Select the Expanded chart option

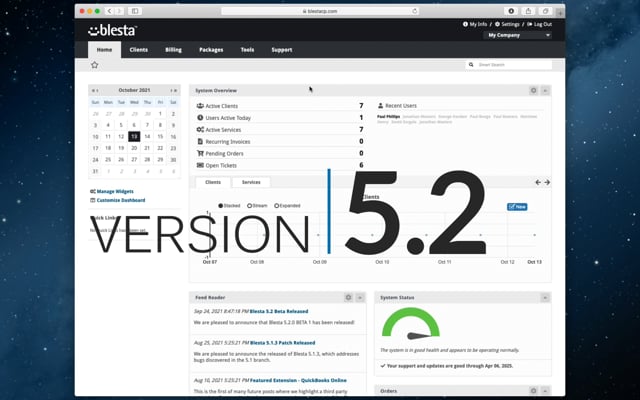pos(287,206)
